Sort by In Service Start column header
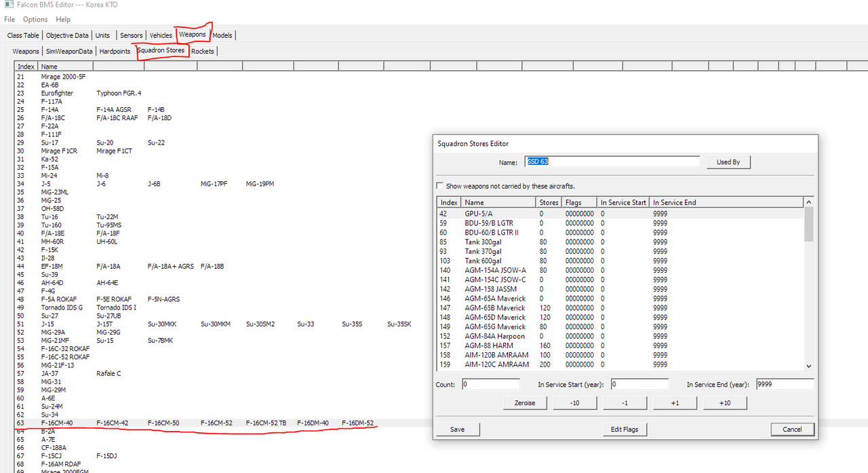The image size is (868, 473). [623, 202]
